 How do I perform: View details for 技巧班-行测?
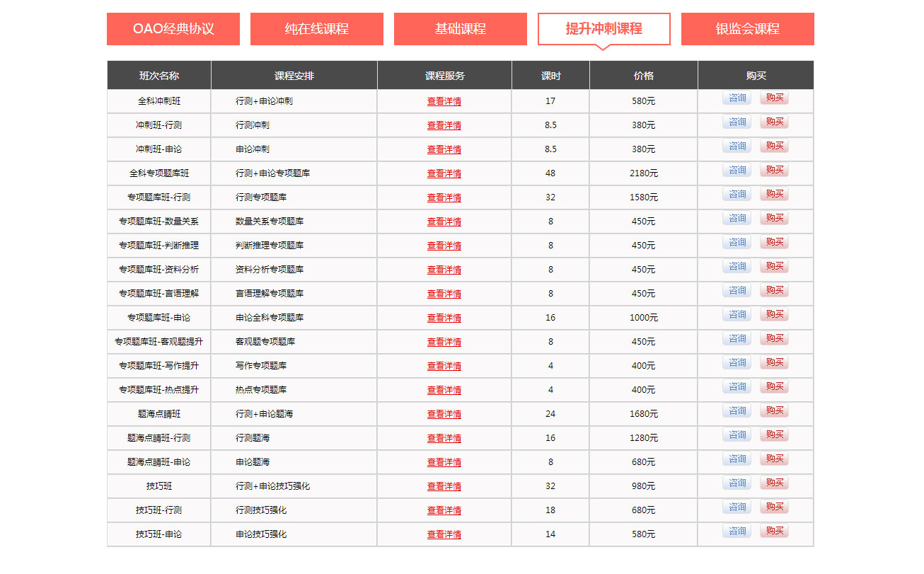point(444,510)
